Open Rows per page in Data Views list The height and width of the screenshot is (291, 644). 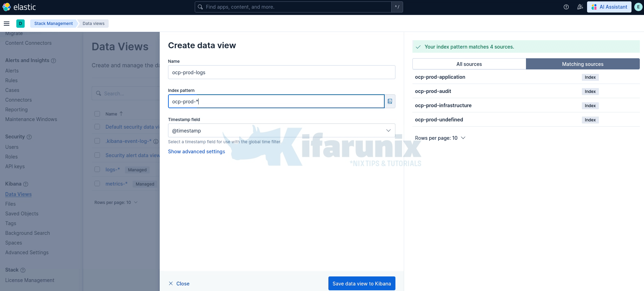coord(116,203)
